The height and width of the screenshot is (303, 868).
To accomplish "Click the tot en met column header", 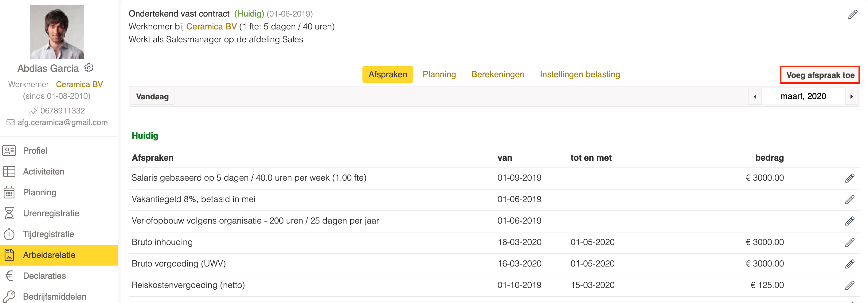I will pyautogui.click(x=591, y=158).
